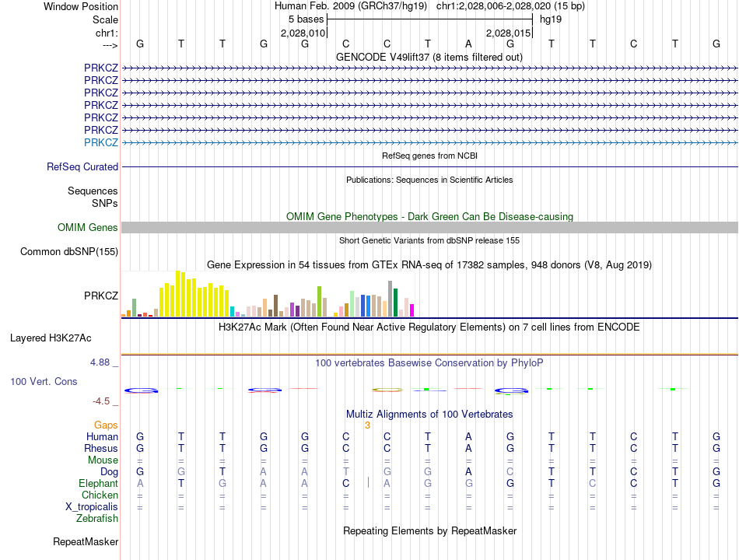Screen dimensions: 739x560
Task: Open the Multiz Alignments of 100 Vertebrates title
Action: coord(429,415)
